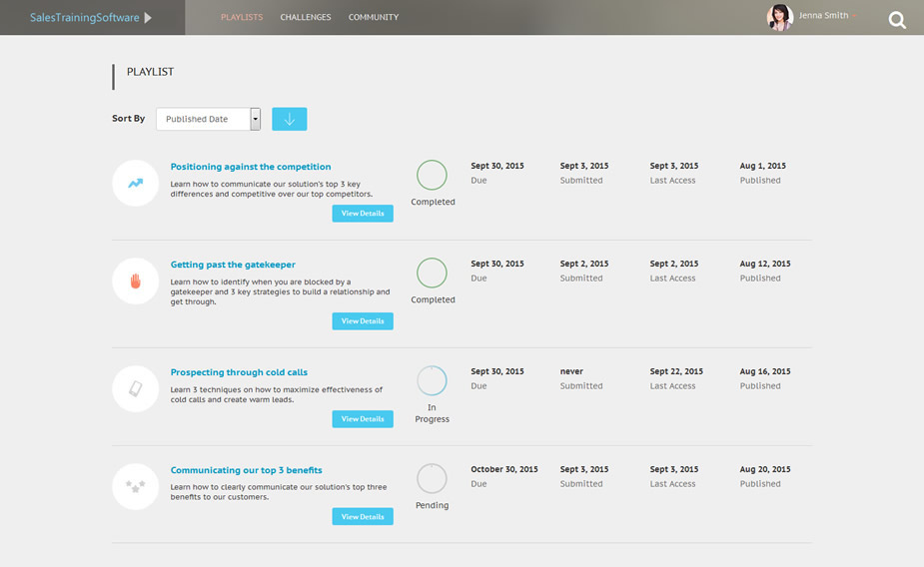The image size is (924, 567).
Task: Click the PLAYLIST page heading
Action: pyautogui.click(x=150, y=72)
